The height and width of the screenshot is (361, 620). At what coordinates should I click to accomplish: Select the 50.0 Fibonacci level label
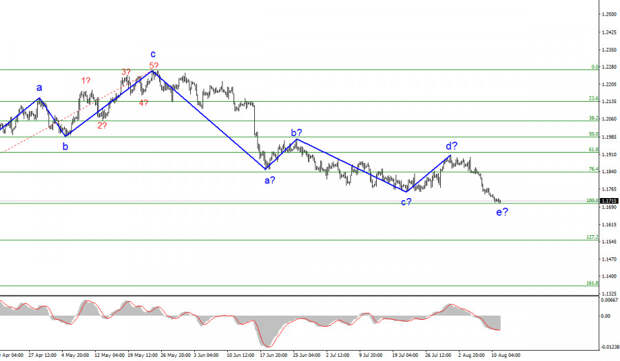pyautogui.click(x=594, y=134)
